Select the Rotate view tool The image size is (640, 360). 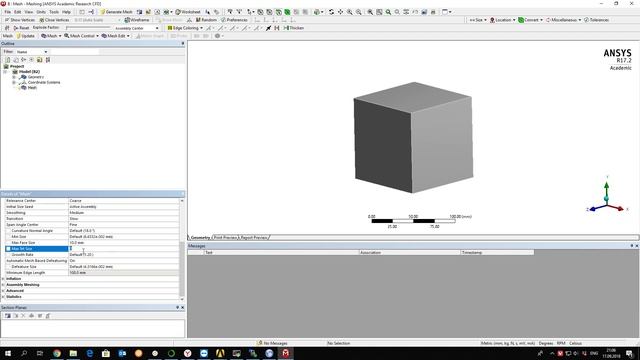tap(331, 12)
